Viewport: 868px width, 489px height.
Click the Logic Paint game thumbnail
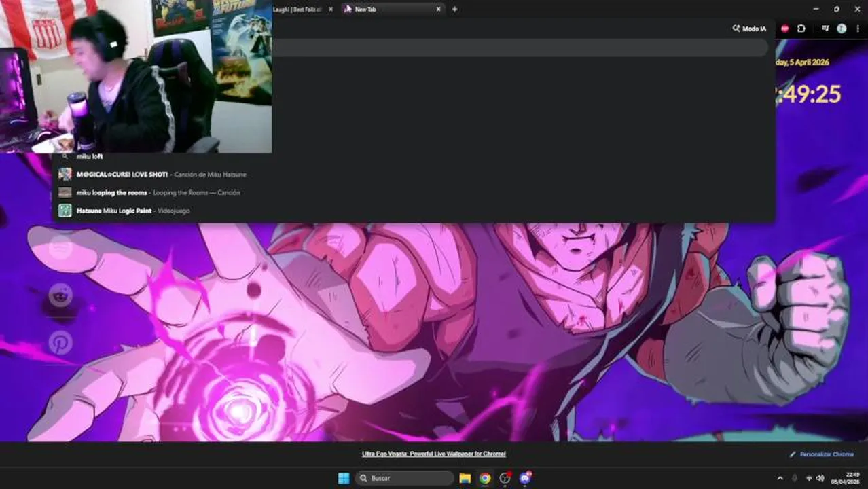click(65, 211)
